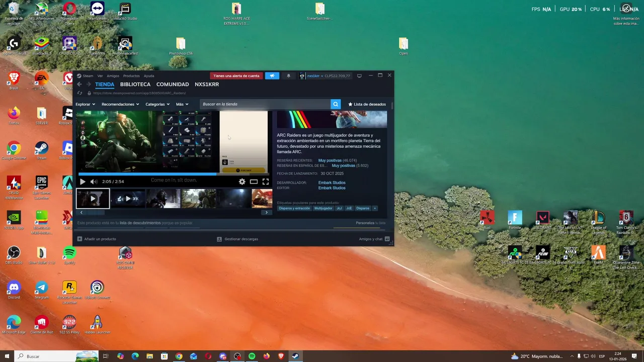Open the Telegram desktop shortcut
The image size is (644, 362).
42,290
